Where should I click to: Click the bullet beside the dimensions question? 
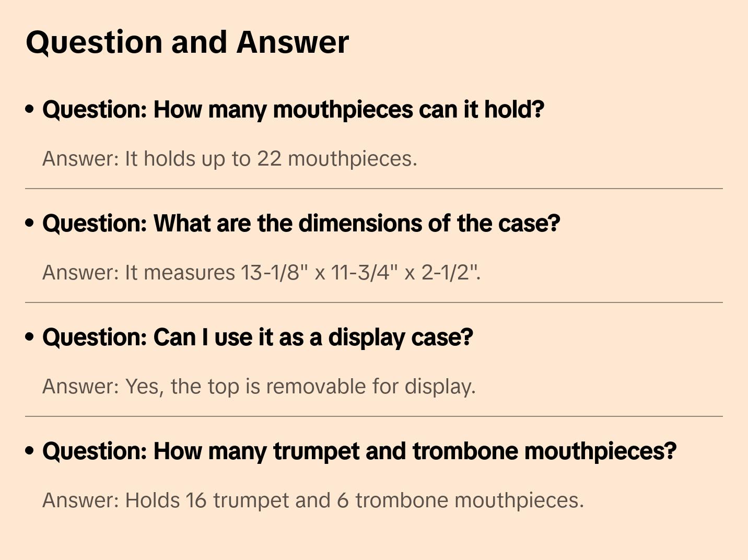click(x=30, y=223)
